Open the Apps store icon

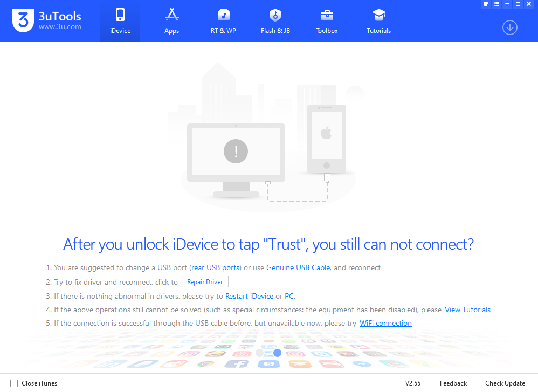tap(171, 15)
